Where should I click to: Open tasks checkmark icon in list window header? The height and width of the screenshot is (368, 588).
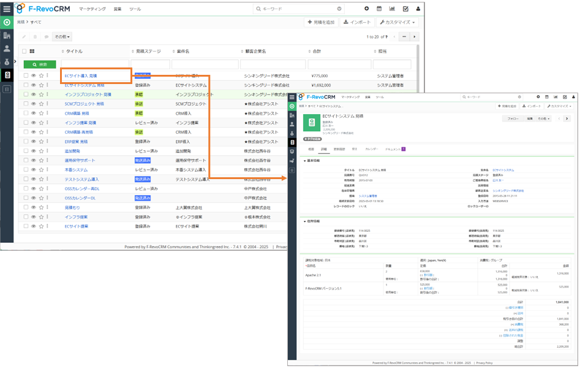(x=405, y=9)
